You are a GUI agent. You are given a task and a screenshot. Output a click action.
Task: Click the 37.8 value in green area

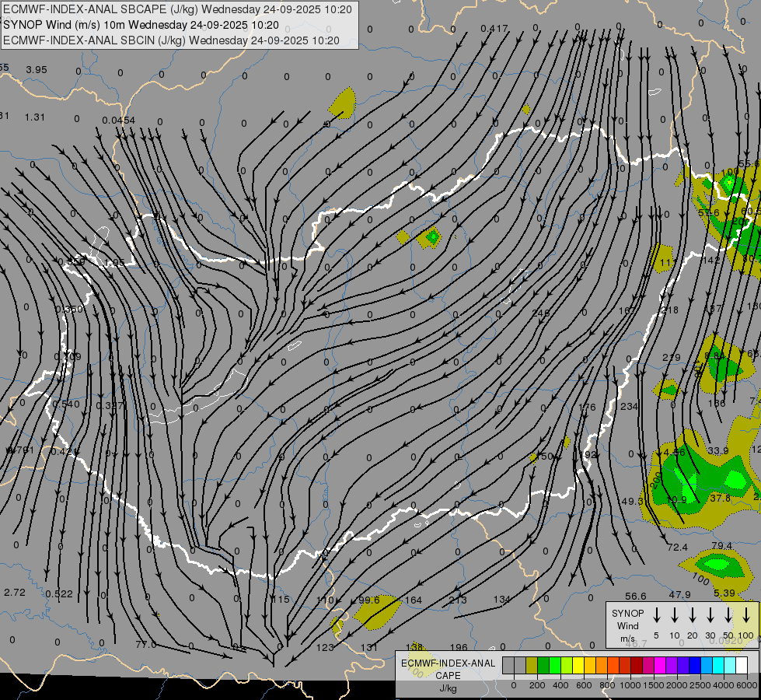coord(720,499)
